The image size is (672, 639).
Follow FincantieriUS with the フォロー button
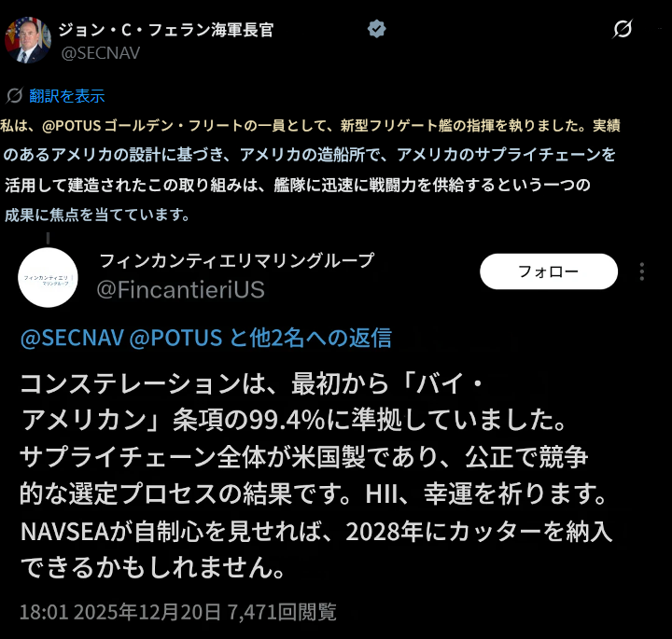[x=549, y=271]
